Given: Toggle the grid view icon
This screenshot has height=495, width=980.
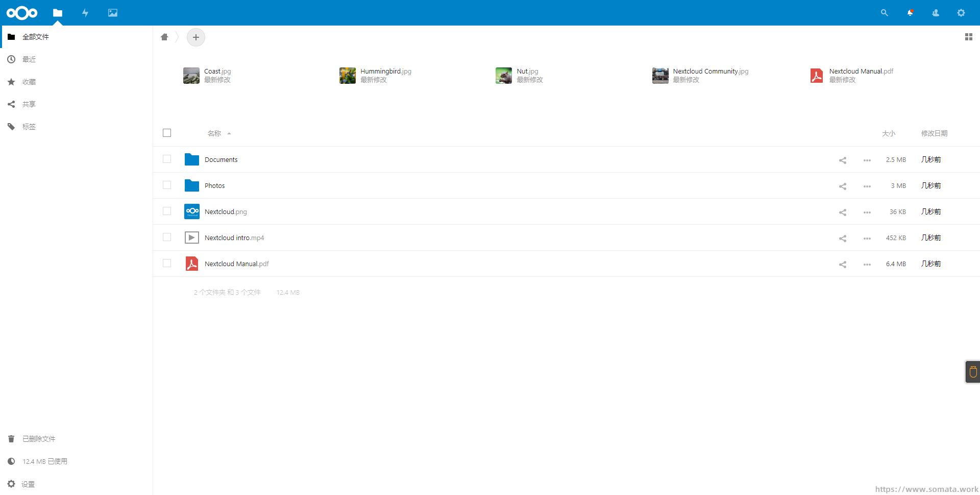Looking at the screenshot, I should point(968,37).
